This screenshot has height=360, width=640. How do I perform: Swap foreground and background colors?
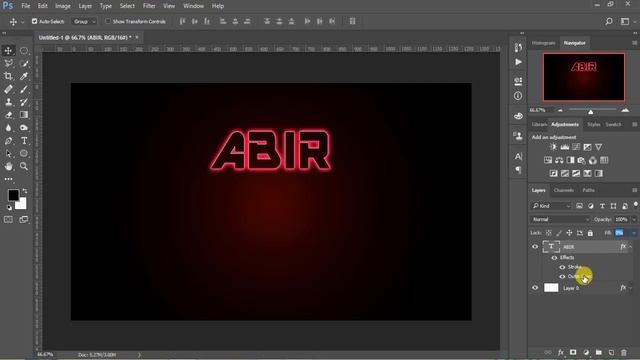[x=25, y=191]
